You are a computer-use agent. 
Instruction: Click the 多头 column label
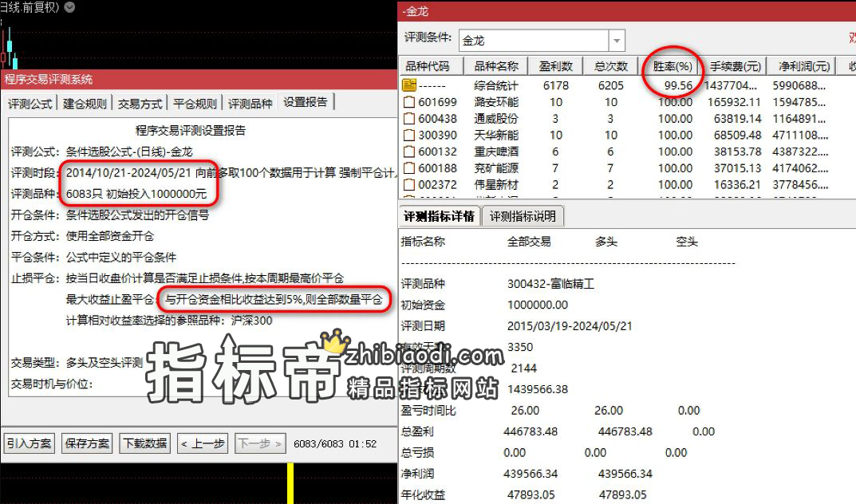point(606,242)
